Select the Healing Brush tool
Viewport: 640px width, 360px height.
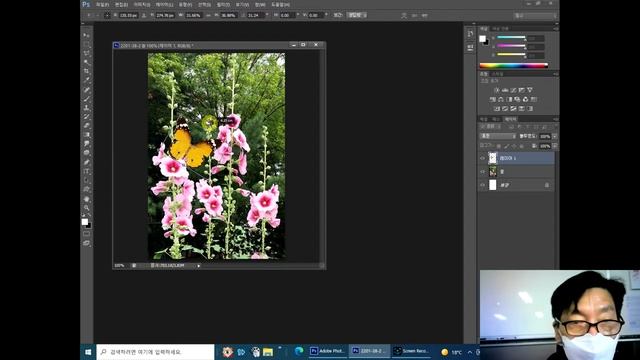(x=87, y=90)
